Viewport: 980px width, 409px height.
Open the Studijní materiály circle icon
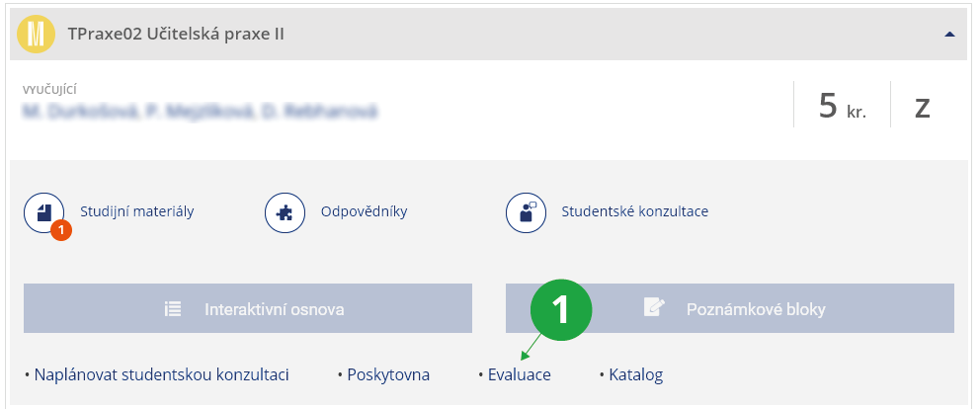pos(43,212)
